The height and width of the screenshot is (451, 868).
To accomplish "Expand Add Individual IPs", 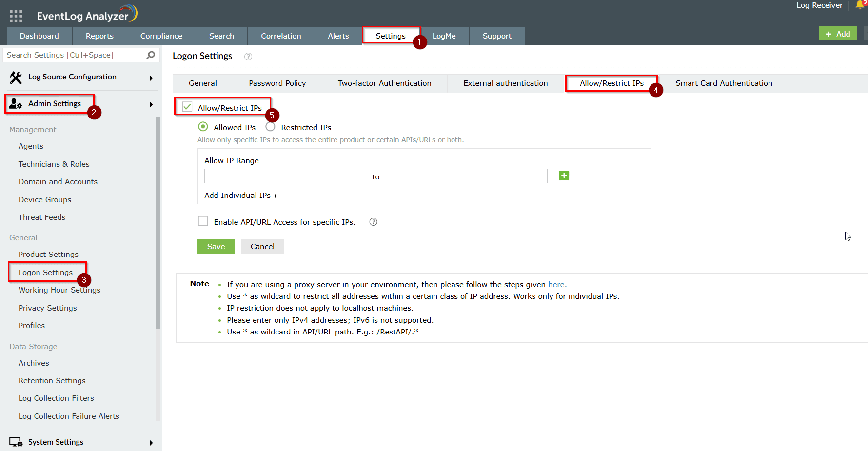I will tap(240, 196).
